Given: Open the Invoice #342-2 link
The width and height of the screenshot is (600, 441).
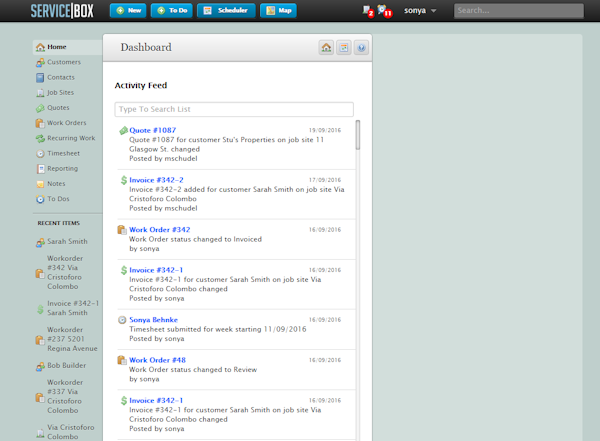Looking at the screenshot, I should coord(156,180).
